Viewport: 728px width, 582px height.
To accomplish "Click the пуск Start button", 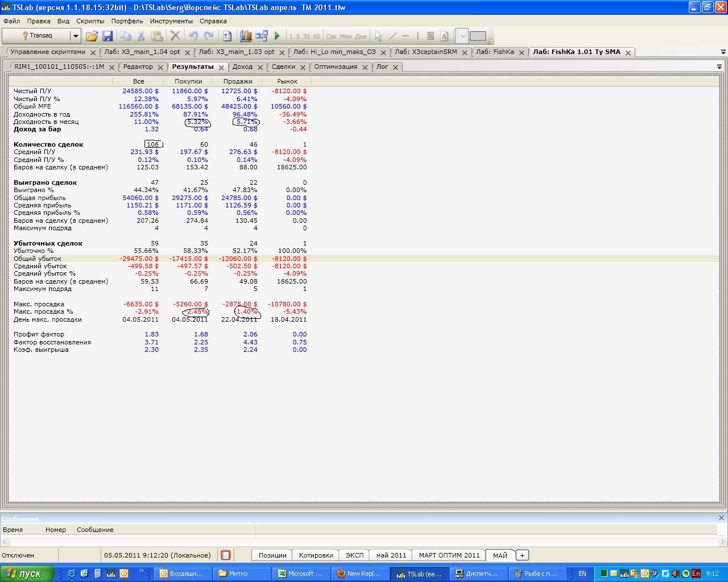I will [27, 573].
